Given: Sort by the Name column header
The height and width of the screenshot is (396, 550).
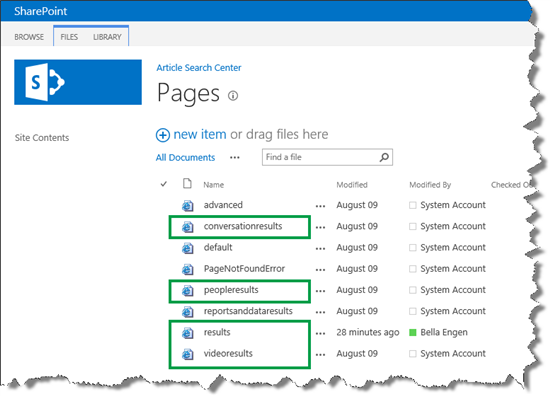Looking at the screenshot, I should pyautogui.click(x=214, y=185).
